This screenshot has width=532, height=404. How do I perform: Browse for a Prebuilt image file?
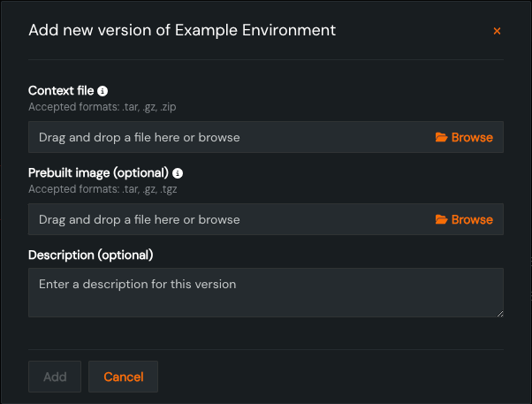click(464, 219)
